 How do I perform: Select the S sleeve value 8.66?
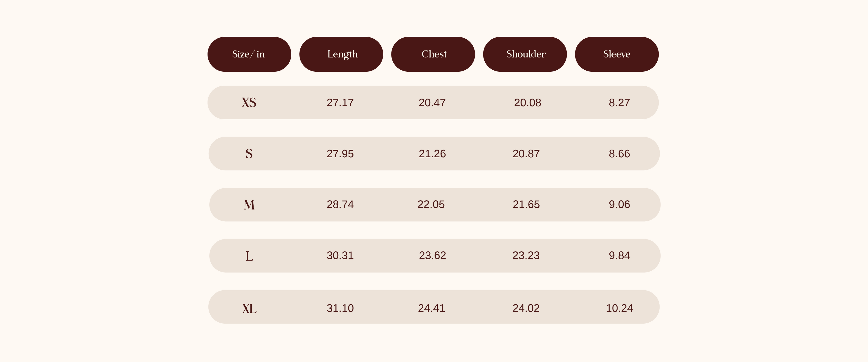[x=619, y=154]
